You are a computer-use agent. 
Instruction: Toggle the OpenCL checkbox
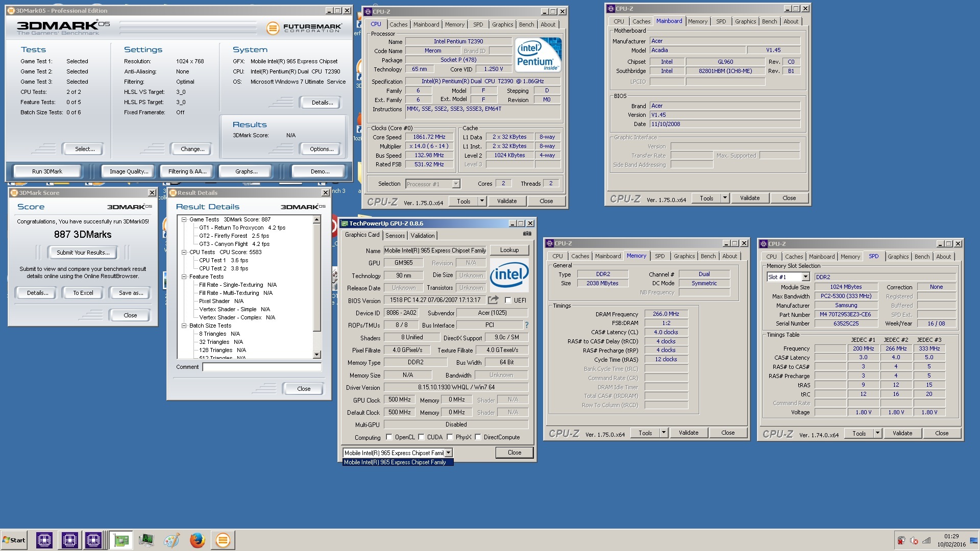[x=389, y=437]
